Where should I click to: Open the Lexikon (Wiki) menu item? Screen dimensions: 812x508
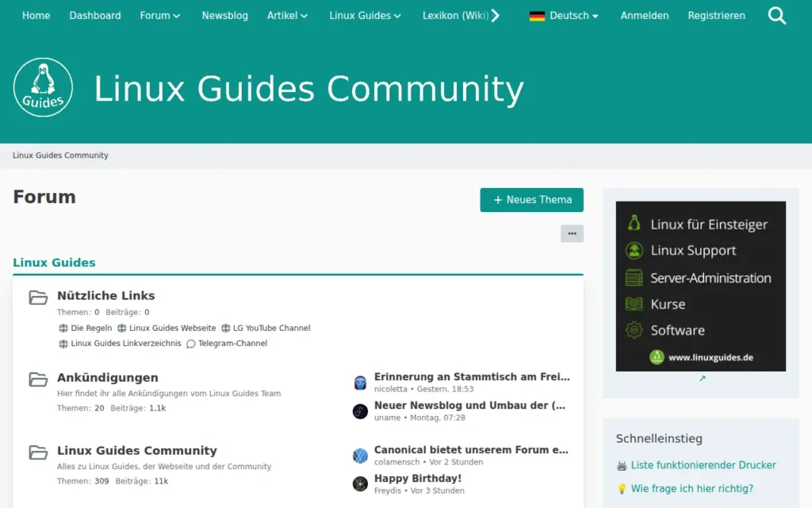(x=456, y=16)
